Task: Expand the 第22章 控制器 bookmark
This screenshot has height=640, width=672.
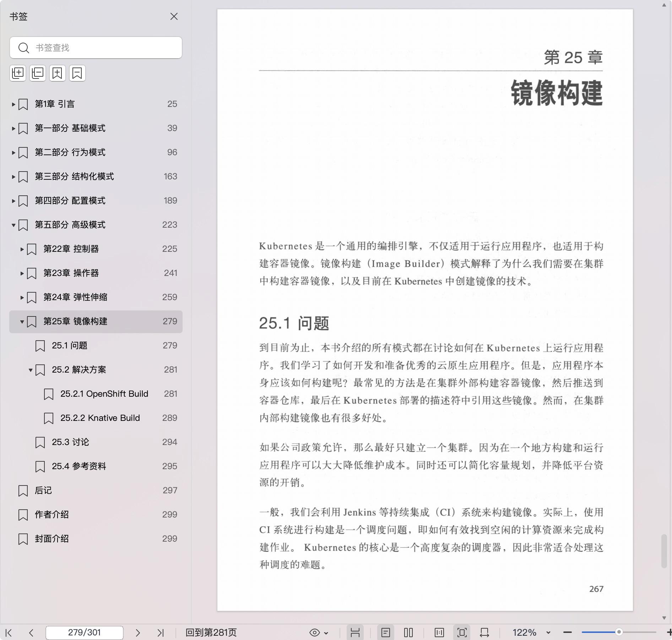Action: coord(22,249)
